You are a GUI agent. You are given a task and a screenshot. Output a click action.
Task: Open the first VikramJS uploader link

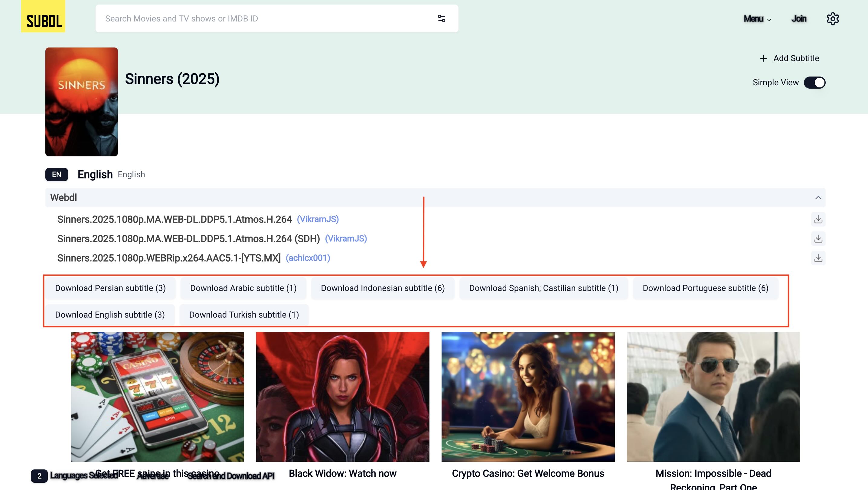click(x=318, y=219)
